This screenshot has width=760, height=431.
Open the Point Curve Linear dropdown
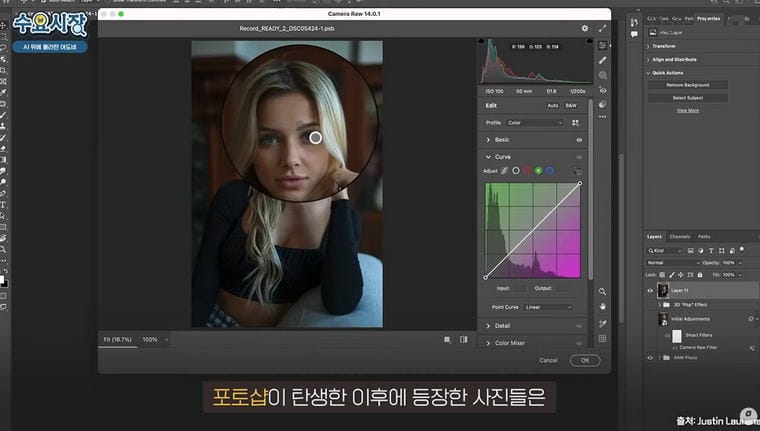click(548, 307)
